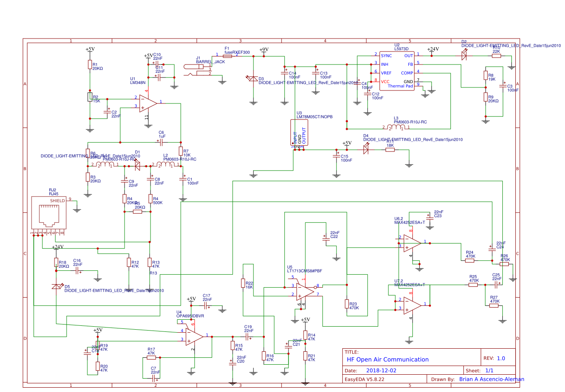The width and height of the screenshot is (565, 392).
Task: Click the RJ45 SHIELD connector symbol
Action: tap(49, 212)
